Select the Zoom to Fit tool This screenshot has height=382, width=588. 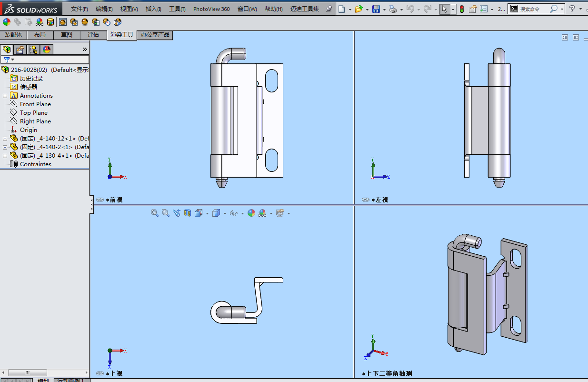tap(154, 213)
